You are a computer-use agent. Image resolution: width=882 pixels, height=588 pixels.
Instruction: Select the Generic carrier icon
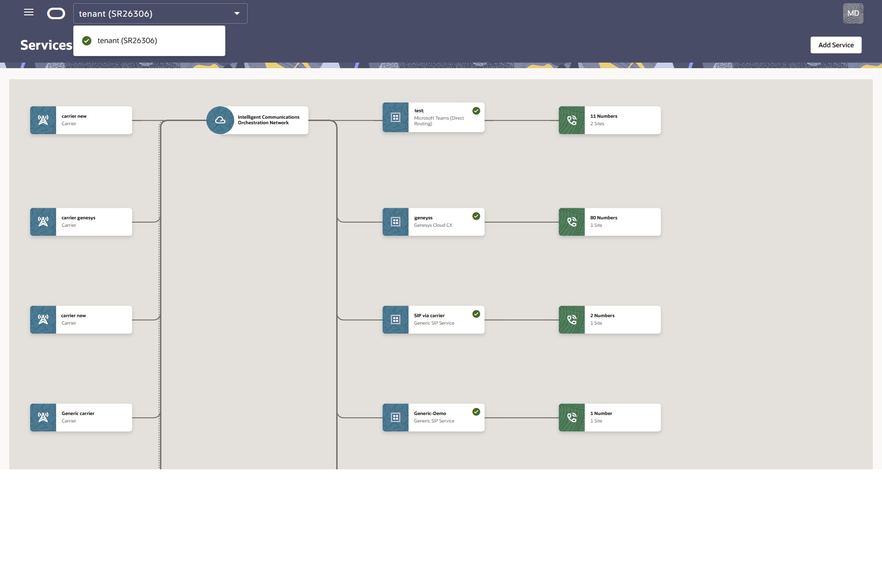(43, 417)
